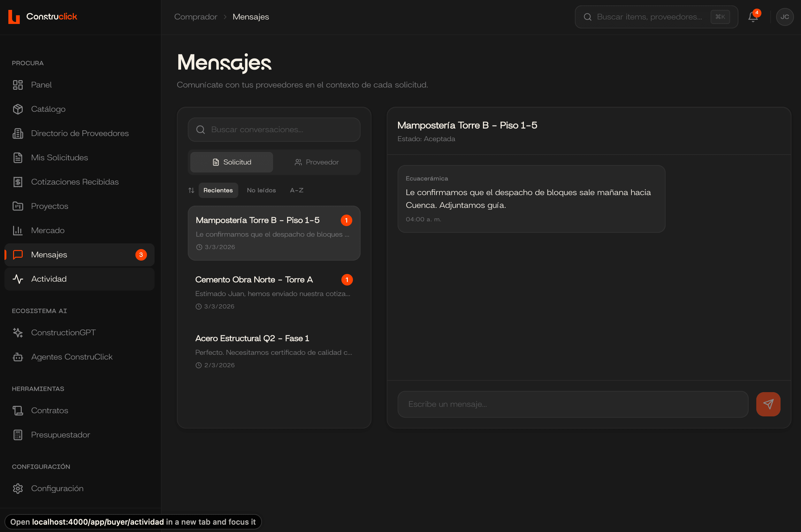
Task: Open ConstructionGPT from sidebar
Action: 80,332
